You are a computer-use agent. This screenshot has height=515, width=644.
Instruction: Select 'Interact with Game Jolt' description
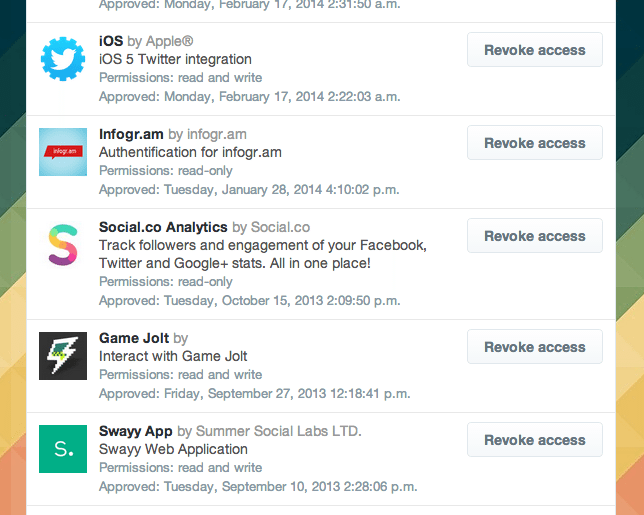(x=173, y=356)
